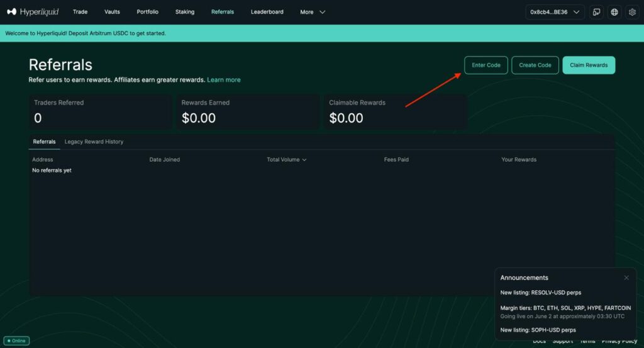Click the Date Joined column header
The width and height of the screenshot is (644, 348).
164,159
